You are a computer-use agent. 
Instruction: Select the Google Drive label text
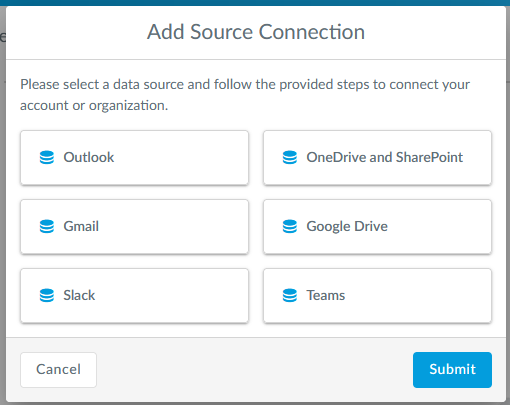[x=347, y=227]
